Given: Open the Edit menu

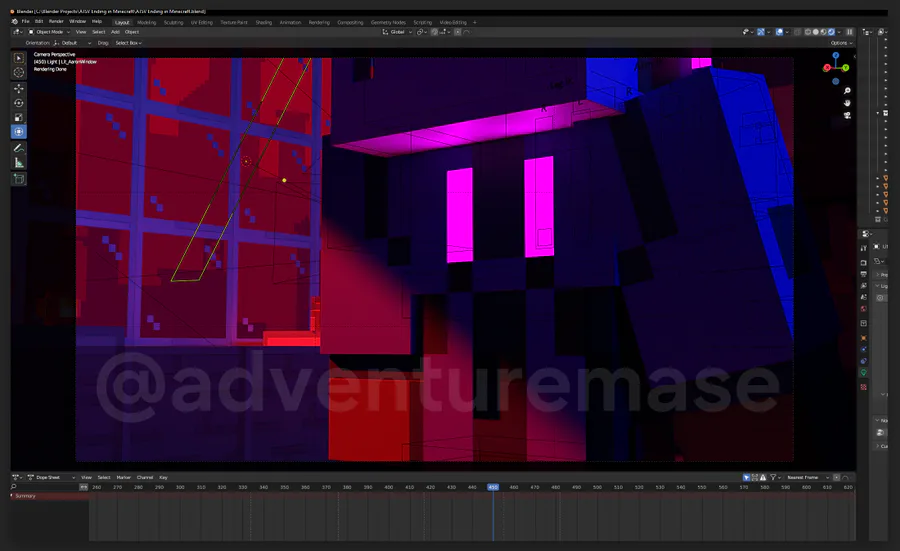Looking at the screenshot, I should (39, 21).
